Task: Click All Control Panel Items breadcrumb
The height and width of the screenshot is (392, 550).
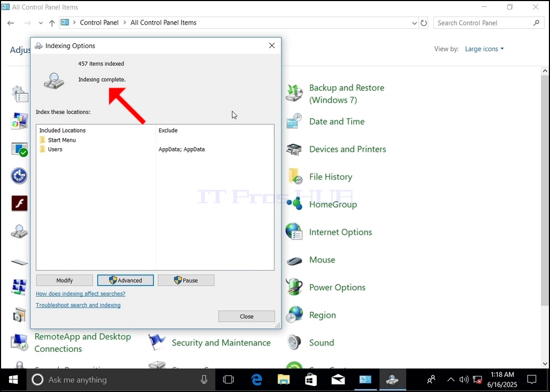Action: [164, 23]
